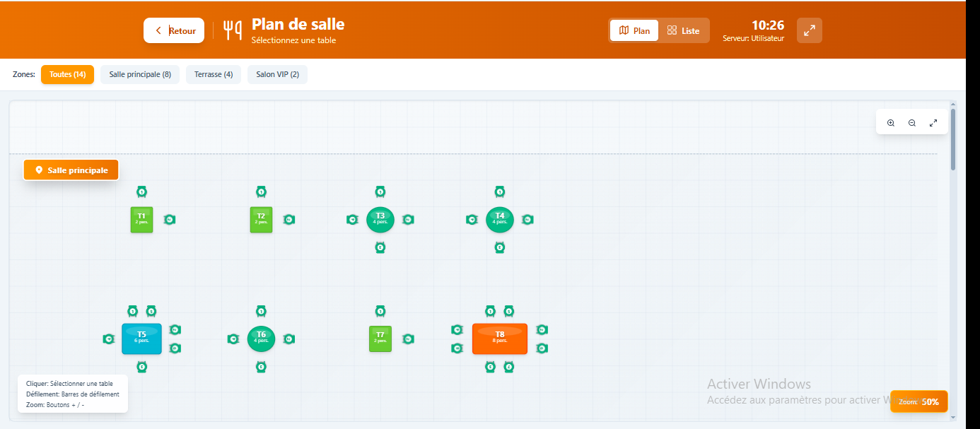Click the fit-to-view expand icon in zoom toolbar

click(x=933, y=123)
